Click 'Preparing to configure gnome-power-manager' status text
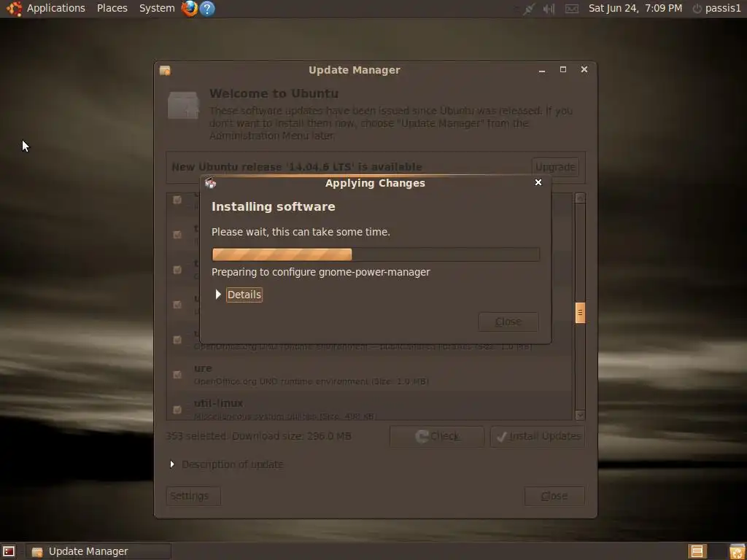 (321, 272)
